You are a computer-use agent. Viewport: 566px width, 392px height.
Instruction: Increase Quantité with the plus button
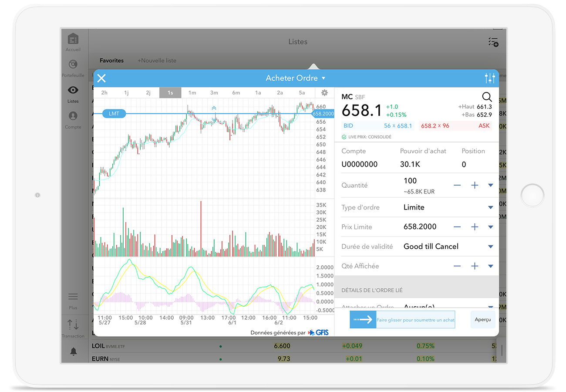(475, 185)
